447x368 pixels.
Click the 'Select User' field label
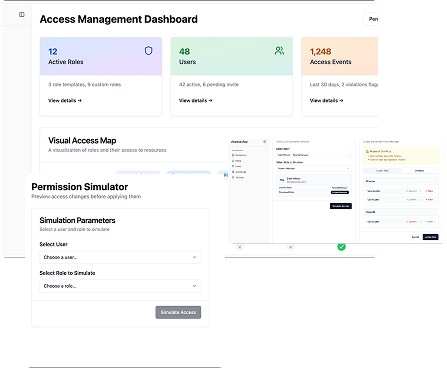coord(53,244)
